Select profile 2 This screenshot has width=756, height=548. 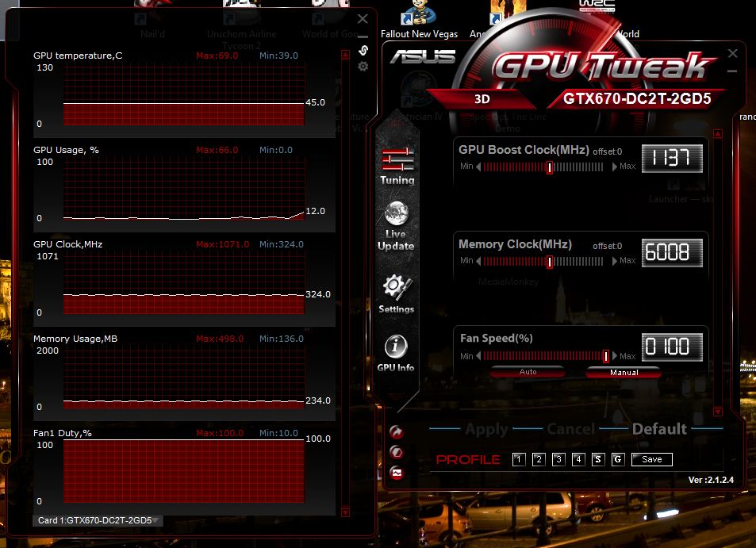click(x=539, y=459)
